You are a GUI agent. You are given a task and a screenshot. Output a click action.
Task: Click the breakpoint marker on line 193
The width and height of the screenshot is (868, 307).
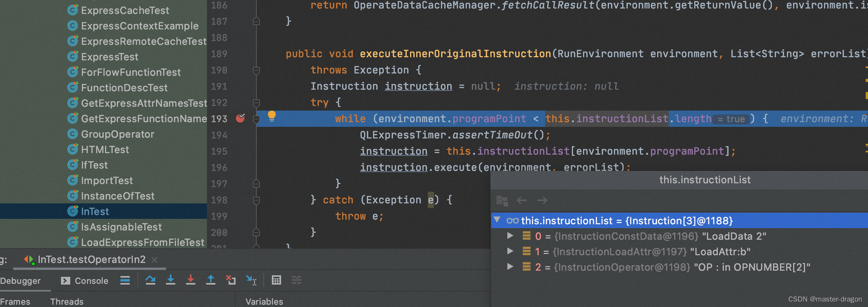coord(240,118)
